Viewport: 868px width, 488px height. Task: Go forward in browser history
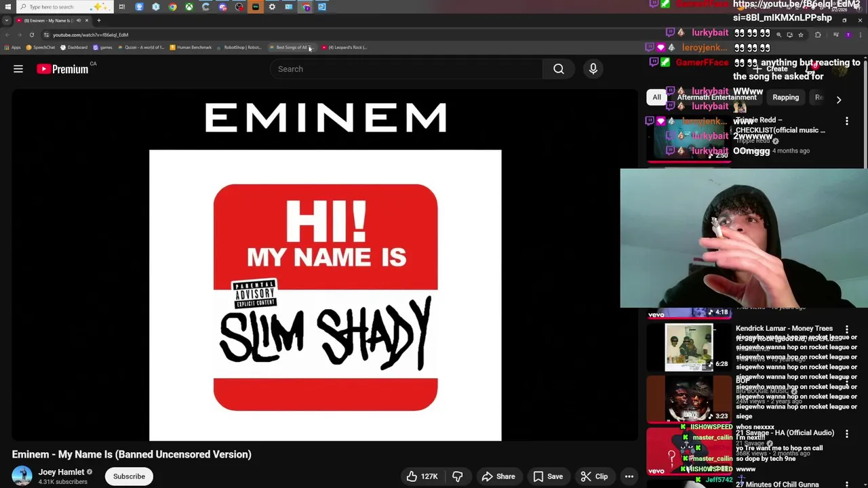20,35
